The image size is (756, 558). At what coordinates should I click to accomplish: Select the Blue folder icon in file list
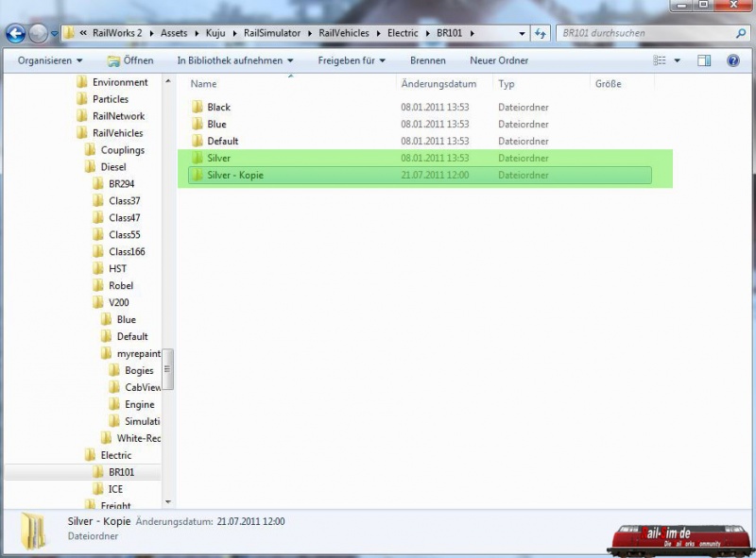(198, 124)
